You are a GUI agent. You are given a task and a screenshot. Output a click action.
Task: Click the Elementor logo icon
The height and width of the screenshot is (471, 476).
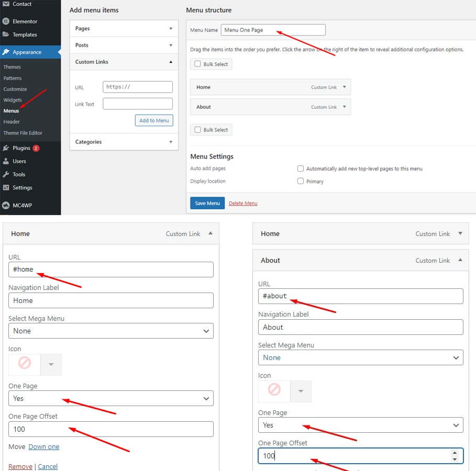point(6,21)
